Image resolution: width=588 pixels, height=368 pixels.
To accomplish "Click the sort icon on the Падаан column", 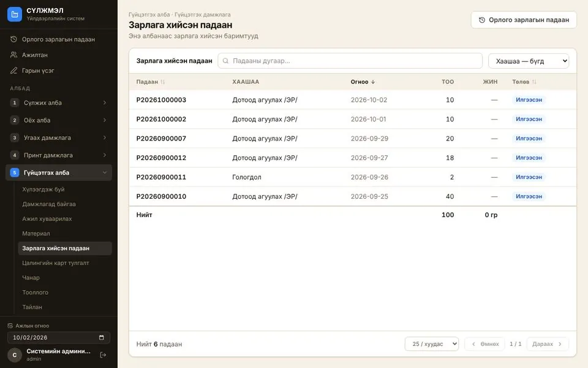I will (162, 82).
